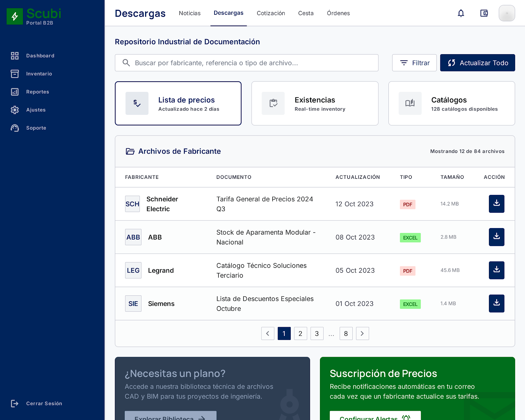
Task: Click the Lista de precios price icon
Action: (x=137, y=103)
